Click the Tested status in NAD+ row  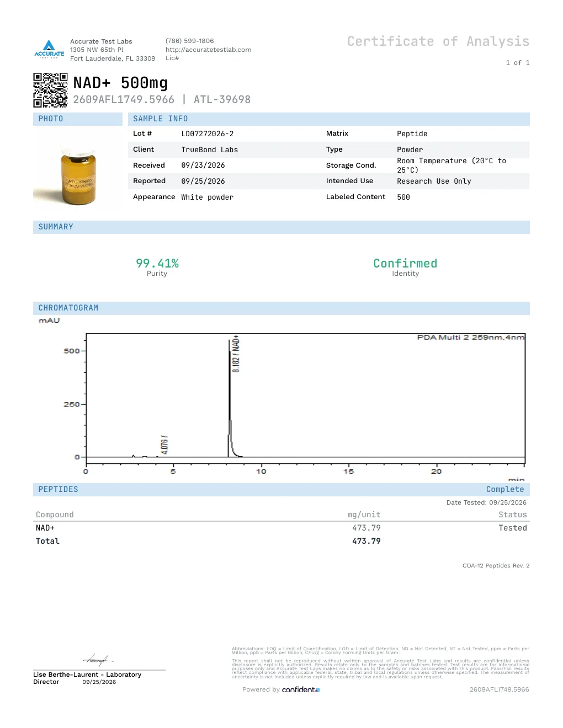pos(513,528)
